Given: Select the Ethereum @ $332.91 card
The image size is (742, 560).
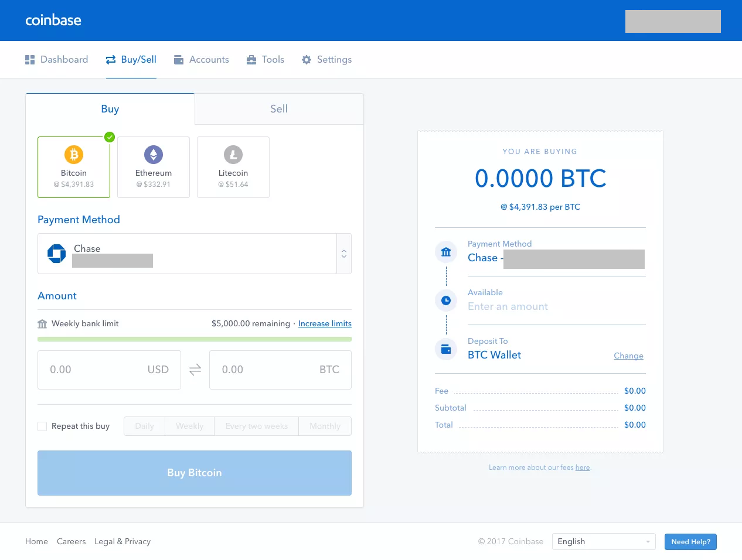Looking at the screenshot, I should 154,167.
